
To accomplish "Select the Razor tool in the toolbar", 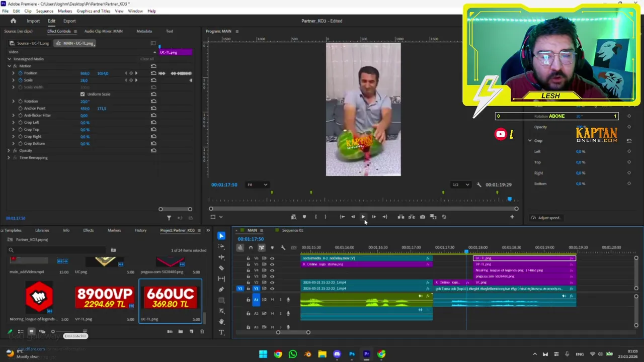I will tap(221, 268).
